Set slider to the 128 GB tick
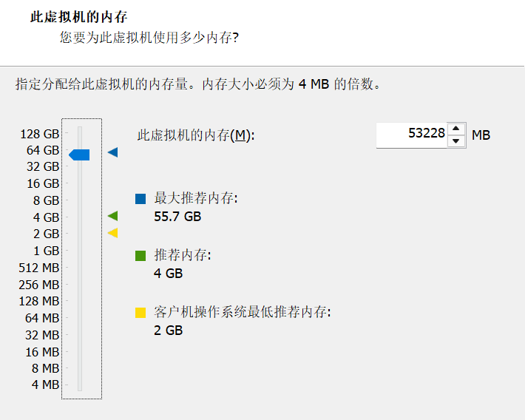 pyautogui.click(x=80, y=133)
